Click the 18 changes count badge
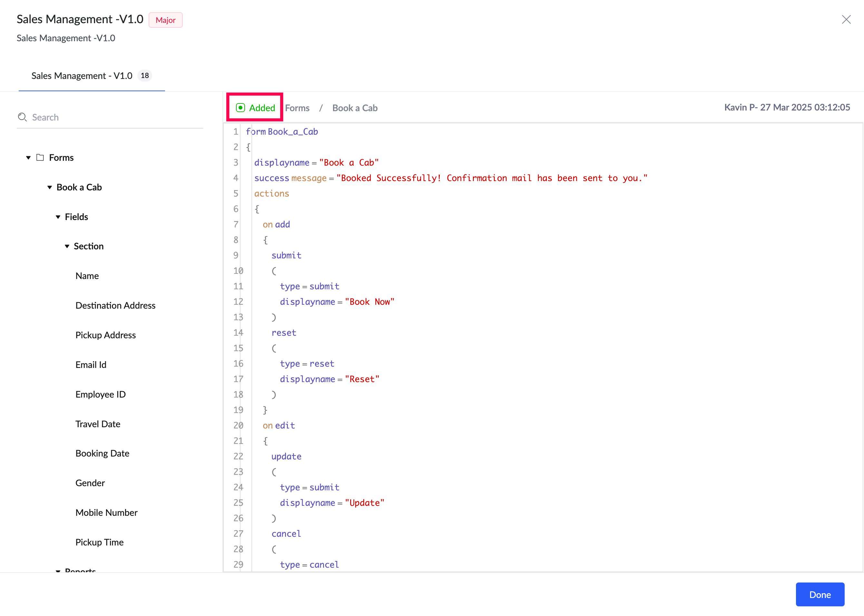Screen dimensions: 864x616 tap(144, 75)
